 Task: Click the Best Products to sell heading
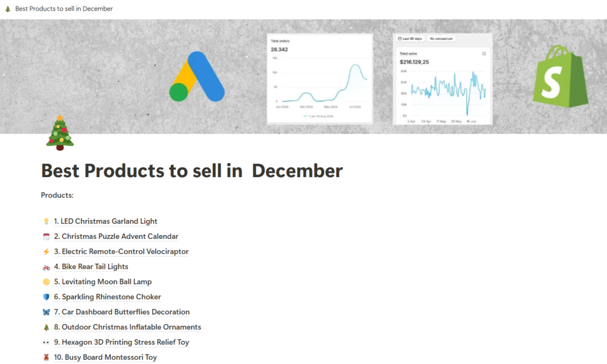click(191, 171)
